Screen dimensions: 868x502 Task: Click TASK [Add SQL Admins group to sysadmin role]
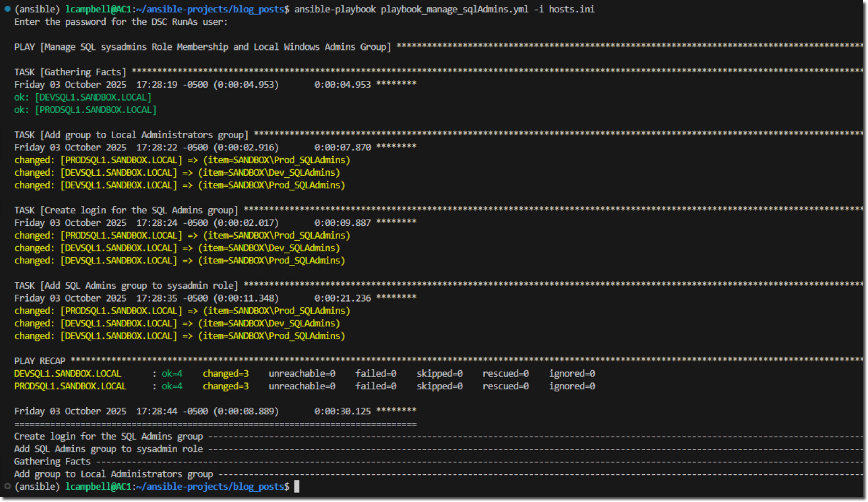click(x=126, y=286)
